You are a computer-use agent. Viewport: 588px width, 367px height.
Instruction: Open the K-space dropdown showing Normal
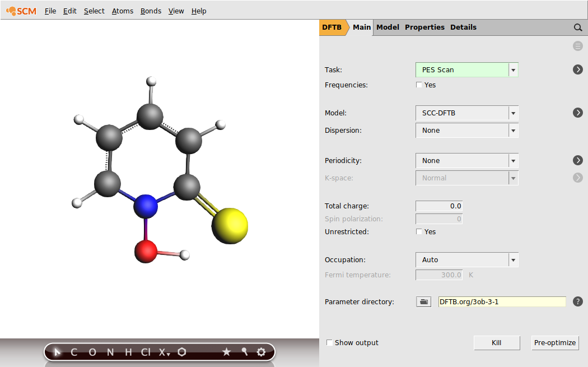[467, 178]
